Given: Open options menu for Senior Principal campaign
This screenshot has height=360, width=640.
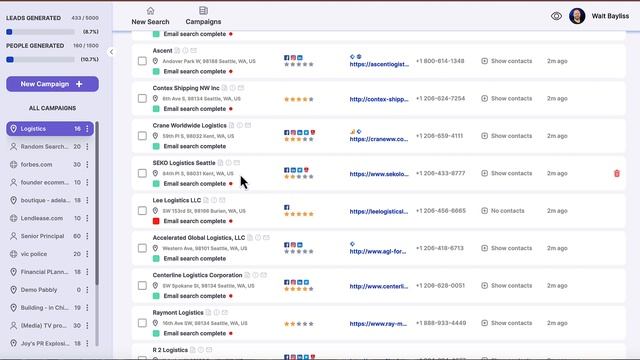Looking at the screenshot, I should click(87, 236).
